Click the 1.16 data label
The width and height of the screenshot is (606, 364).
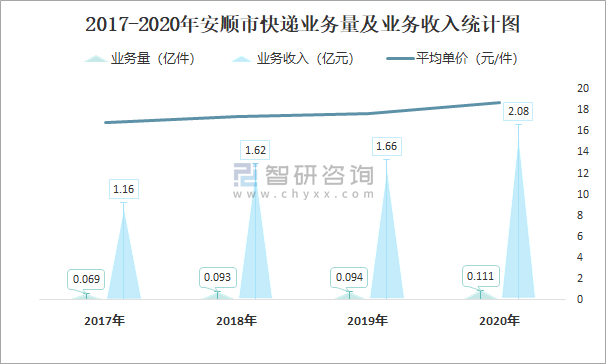[124, 189]
